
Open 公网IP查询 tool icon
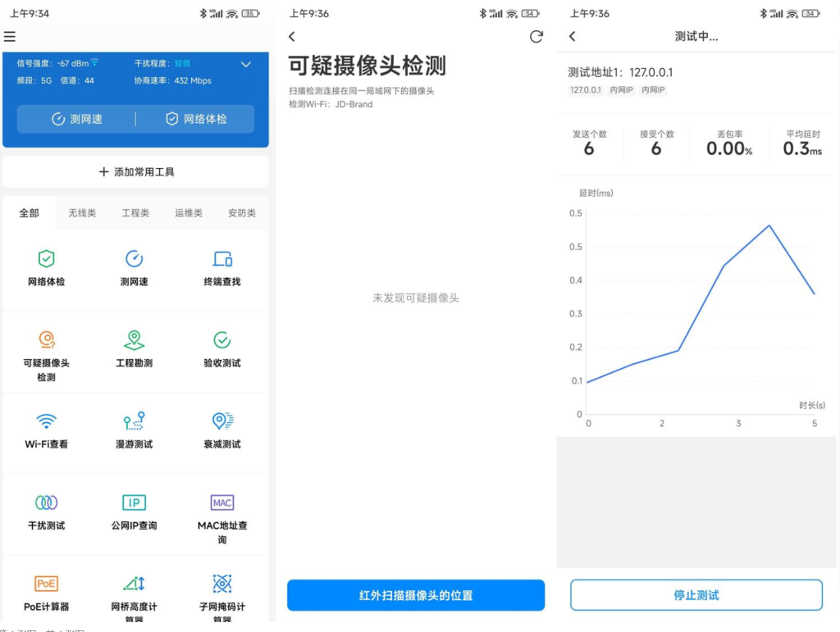pyautogui.click(x=135, y=502)
